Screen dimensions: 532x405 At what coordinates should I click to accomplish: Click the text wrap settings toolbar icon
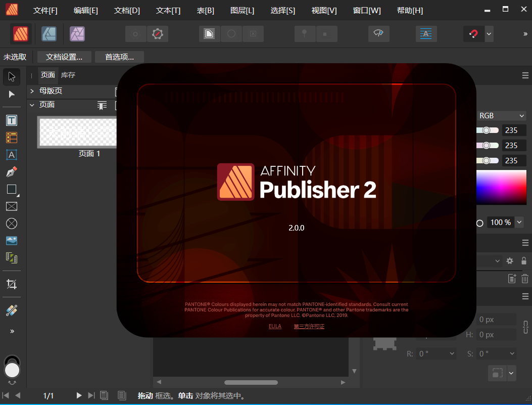(x=209, y=34)
